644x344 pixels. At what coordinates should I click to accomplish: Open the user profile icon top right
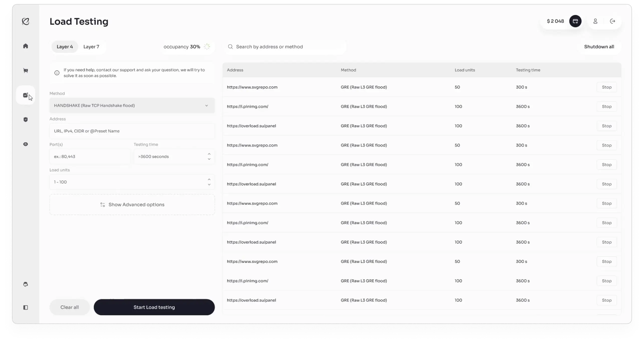pyautogui.click(x=596, y=21)
